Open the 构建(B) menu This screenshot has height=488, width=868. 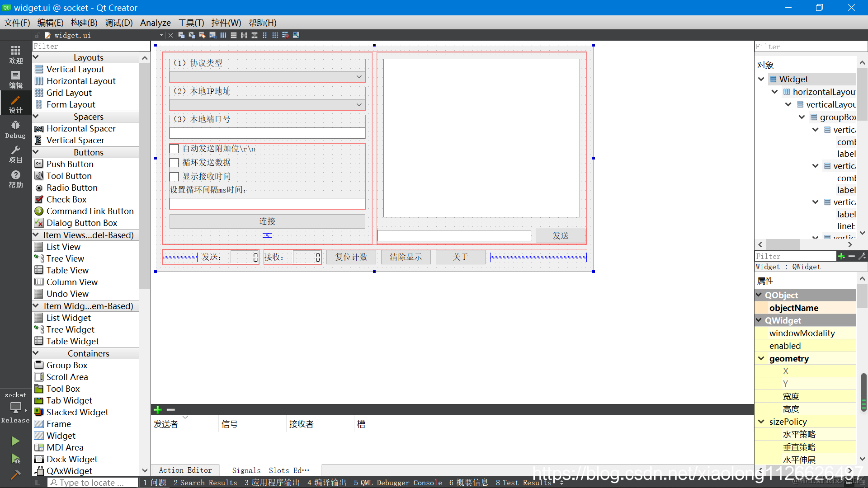pyautogui.click(x=84, y=23)
